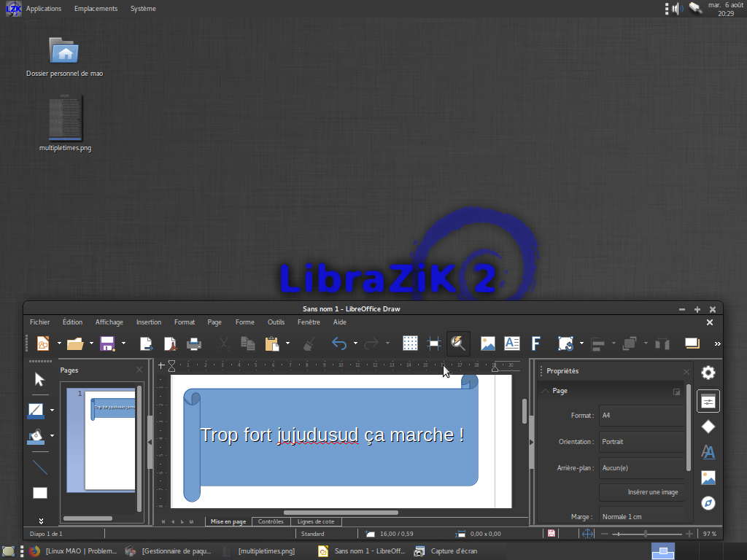Print the drawing with the printer icon

click(x=194, y=343)
